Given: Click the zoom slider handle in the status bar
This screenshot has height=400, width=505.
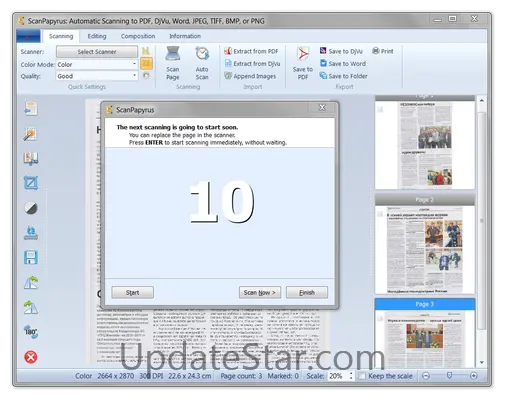Looking at the screenshot, I should point(449,376).
